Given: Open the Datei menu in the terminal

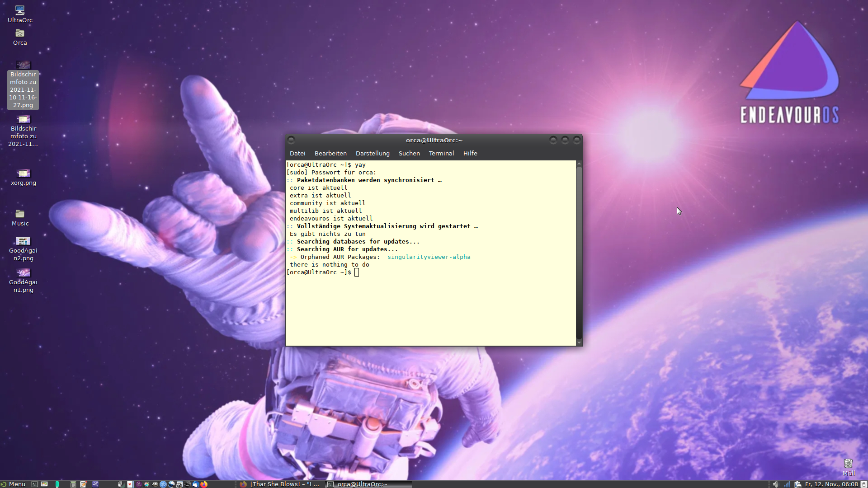Looking at the screenshot, I should click(297, 153).
